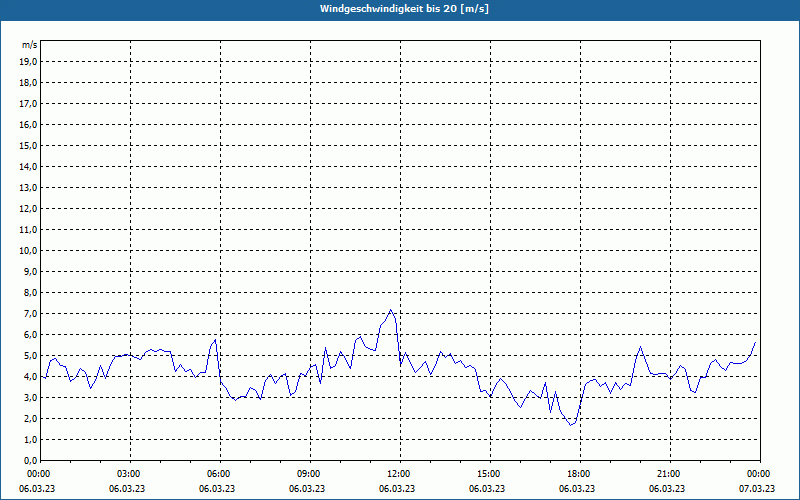Select the '14,0' y-axis value
The image size is (800, 500).
click(29, 166)
